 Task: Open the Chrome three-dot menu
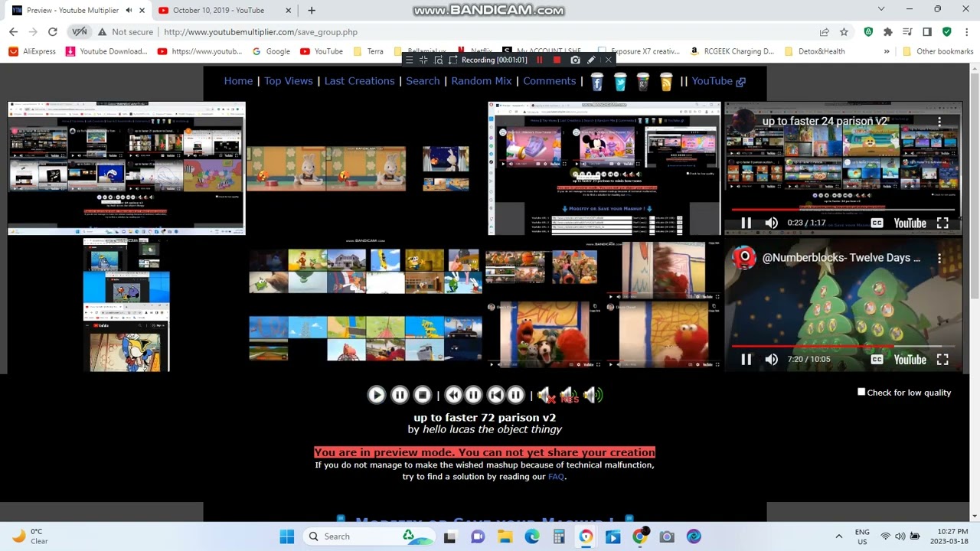click(966, 32)
